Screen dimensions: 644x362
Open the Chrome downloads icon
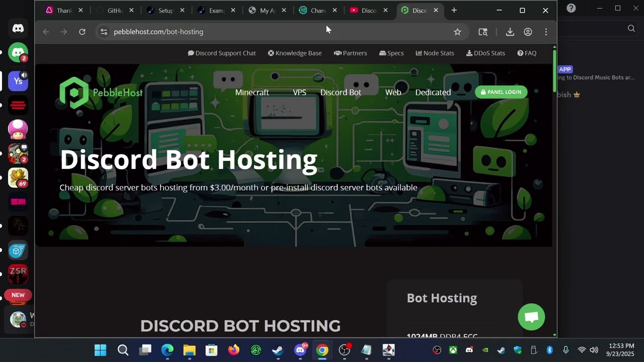coord(510,32)
